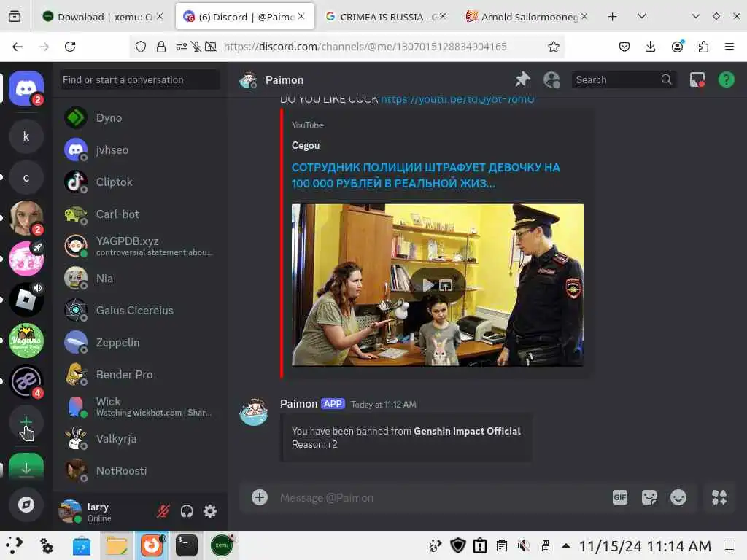Toggle microphone mute in user panel
This screenshot has width=747, height=560.
163,511
